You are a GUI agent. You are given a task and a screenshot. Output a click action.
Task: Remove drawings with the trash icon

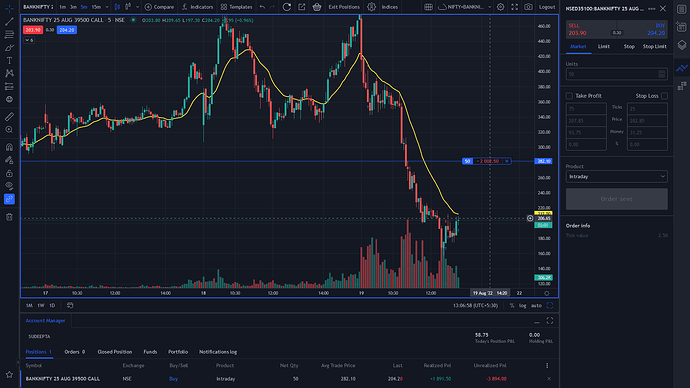point(9,217)
